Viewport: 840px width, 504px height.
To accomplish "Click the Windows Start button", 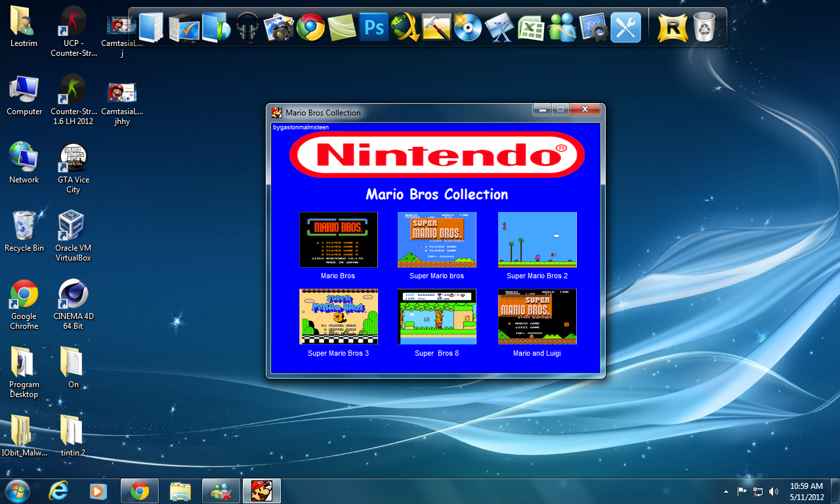I will (x=17, y=490).
